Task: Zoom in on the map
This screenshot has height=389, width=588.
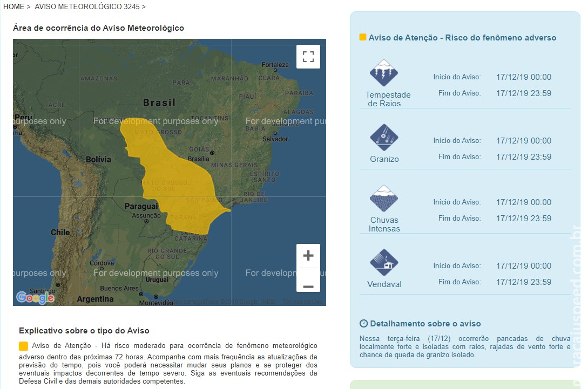Action: tap(308, 256)
